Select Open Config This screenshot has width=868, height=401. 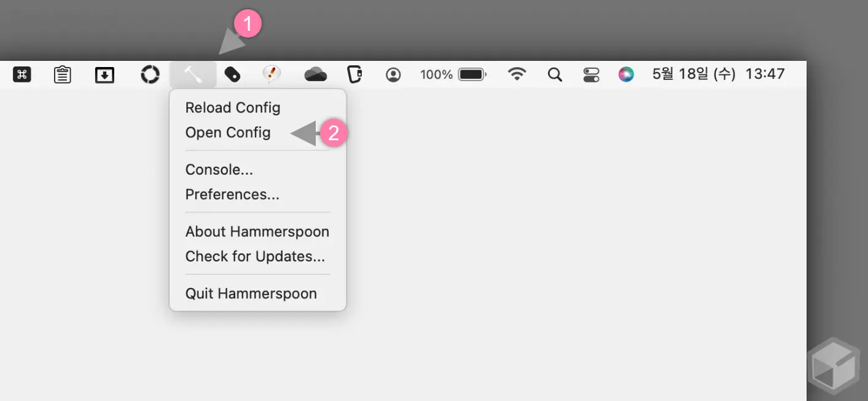(x=228, y=132)
